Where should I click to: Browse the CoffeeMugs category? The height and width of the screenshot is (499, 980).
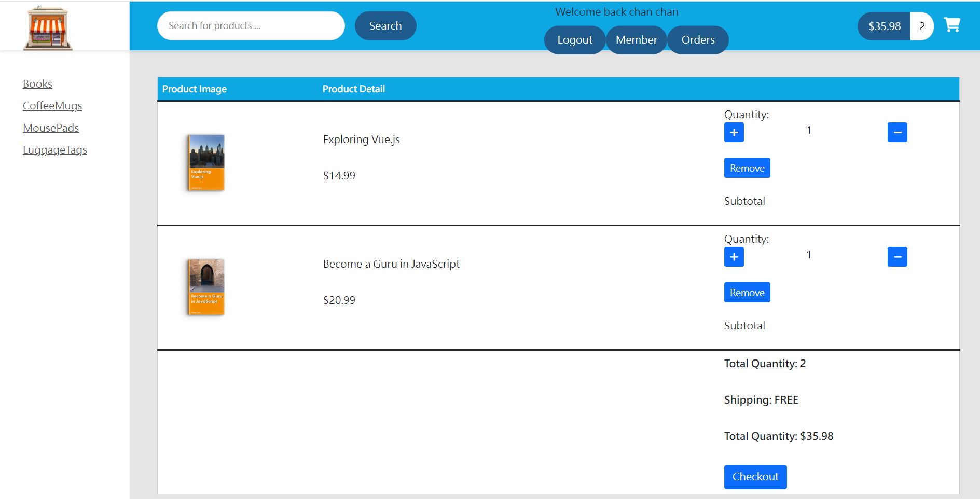[52, 106]
